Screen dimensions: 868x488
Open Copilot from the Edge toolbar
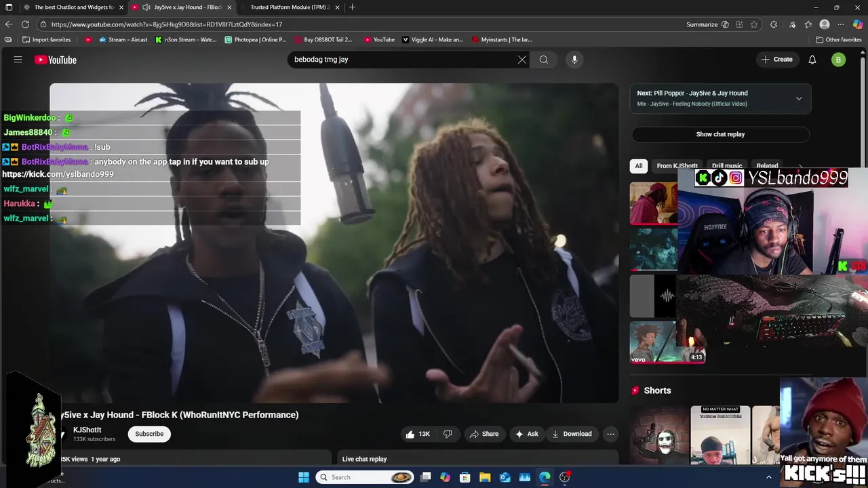point(858,24)
